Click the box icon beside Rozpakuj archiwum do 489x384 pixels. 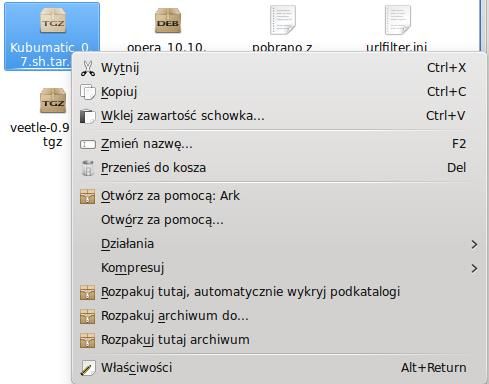tap(88, 316)
